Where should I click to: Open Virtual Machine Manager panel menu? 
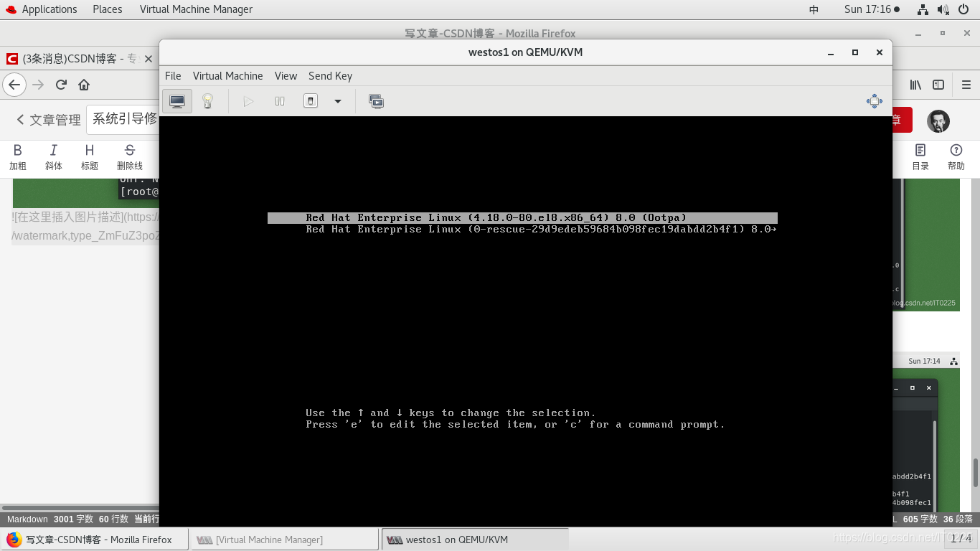[x=196, y=9]
